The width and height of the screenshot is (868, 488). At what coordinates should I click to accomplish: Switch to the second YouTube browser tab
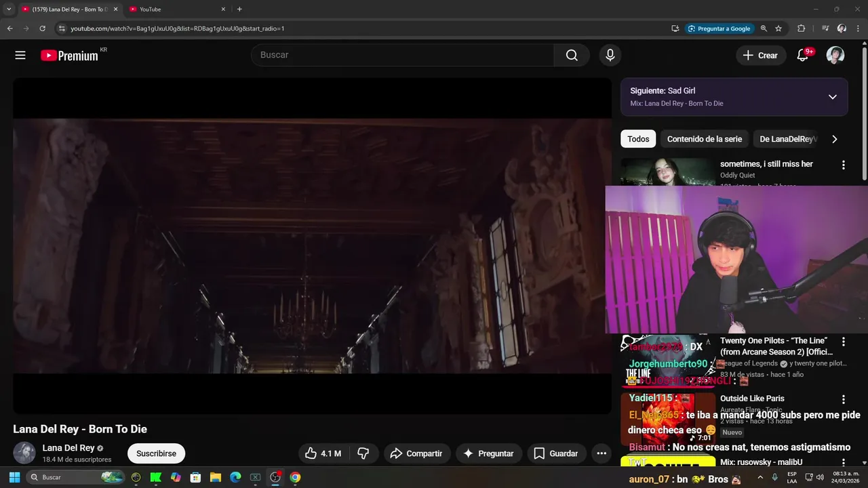pos(176,9)
